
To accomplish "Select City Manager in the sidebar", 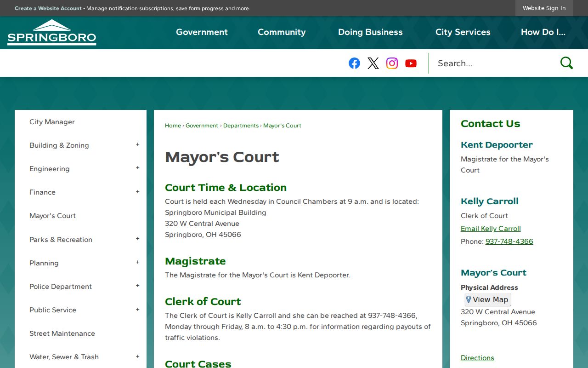I will point(52,122).
